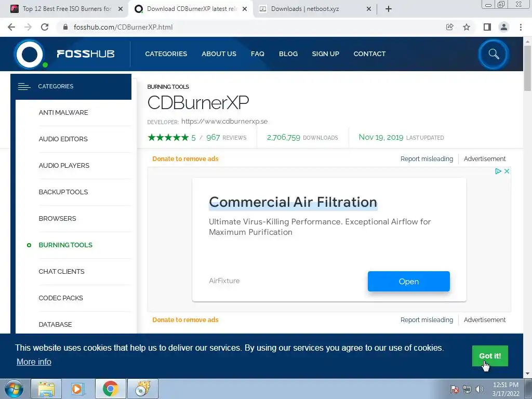Open the 967 REVIEWS link
This screenshot has height=399, width=532.
[x=227, y=137]
